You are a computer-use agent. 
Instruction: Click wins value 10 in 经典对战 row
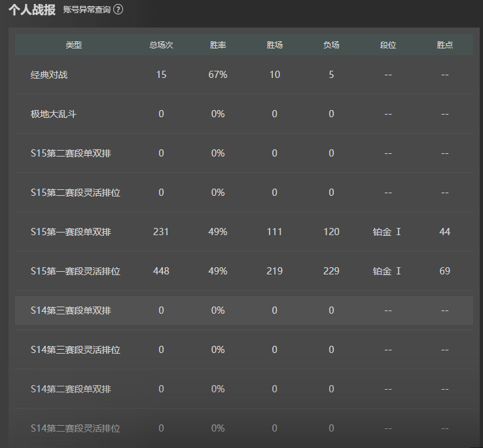tap(274, 75)
